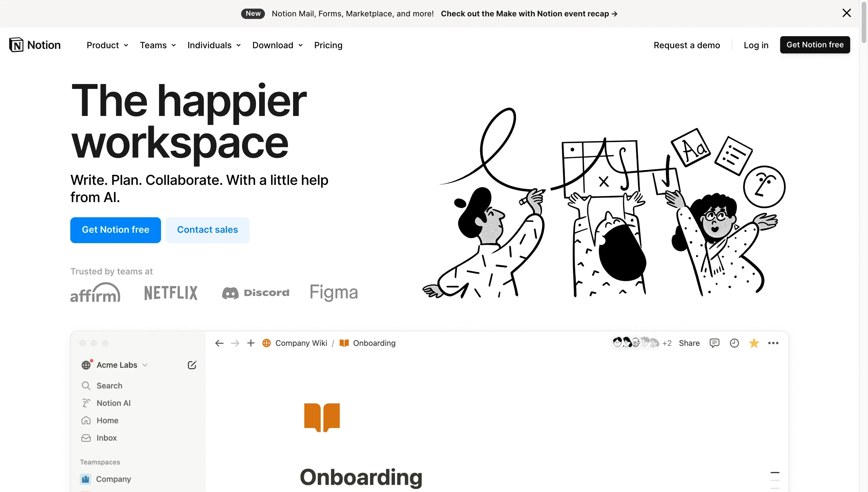The width and height of the screenshot is (868, 492).
Task: Click the Request a demo link
Action: tap(687, 44)
